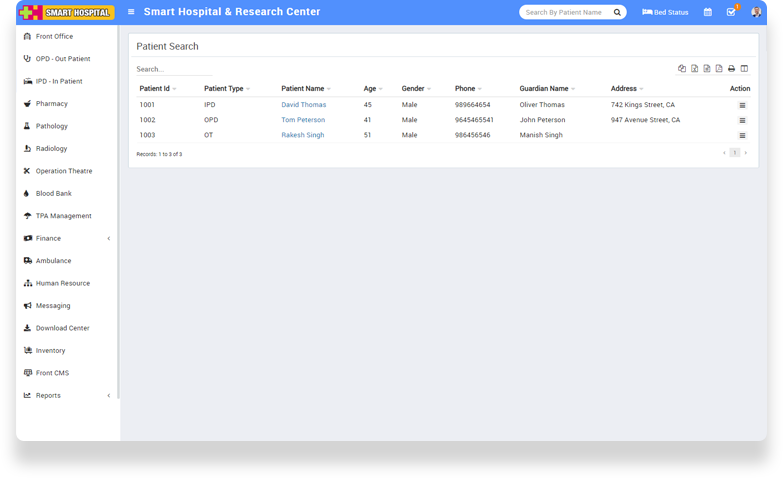Click the copy table icon
Image resolution: width=783 pixels, height=478 pixels.
tap(682, 69)
